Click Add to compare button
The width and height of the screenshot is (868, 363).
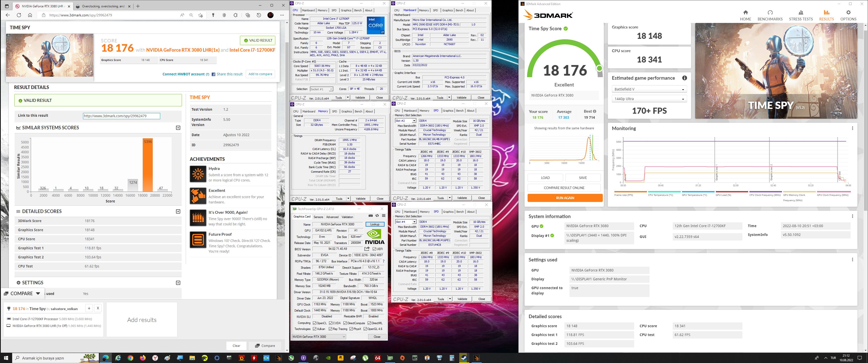[260, 74]
